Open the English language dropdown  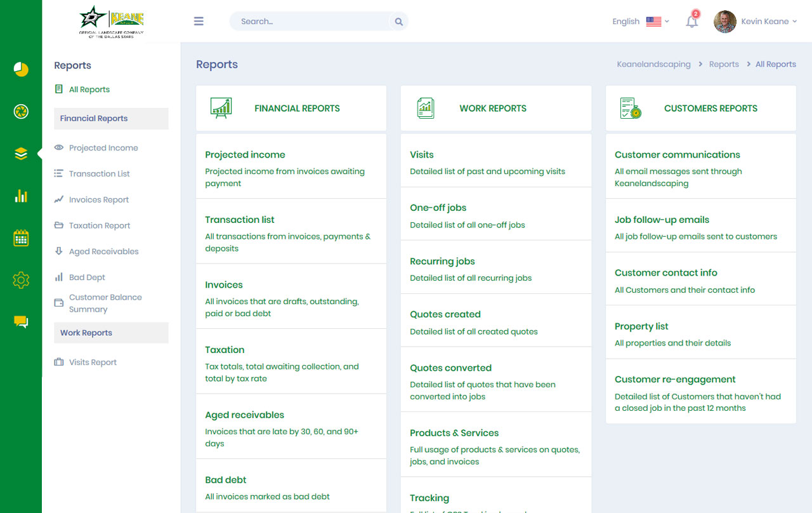(640, 21)
